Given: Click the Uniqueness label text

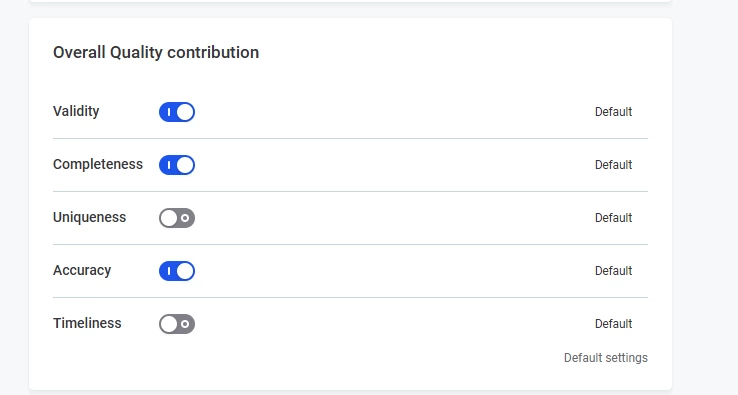Looking at the screenshot, I should (89, 218).
